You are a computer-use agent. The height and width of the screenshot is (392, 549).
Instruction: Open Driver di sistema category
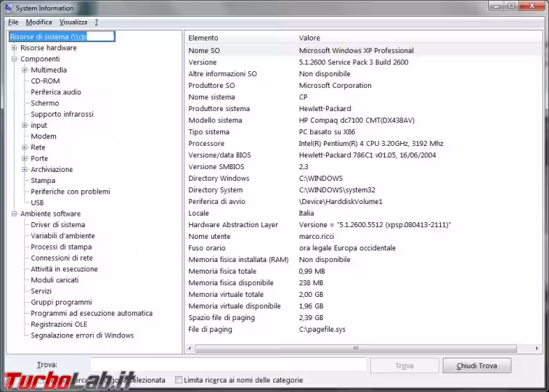[x=57, y=225]
